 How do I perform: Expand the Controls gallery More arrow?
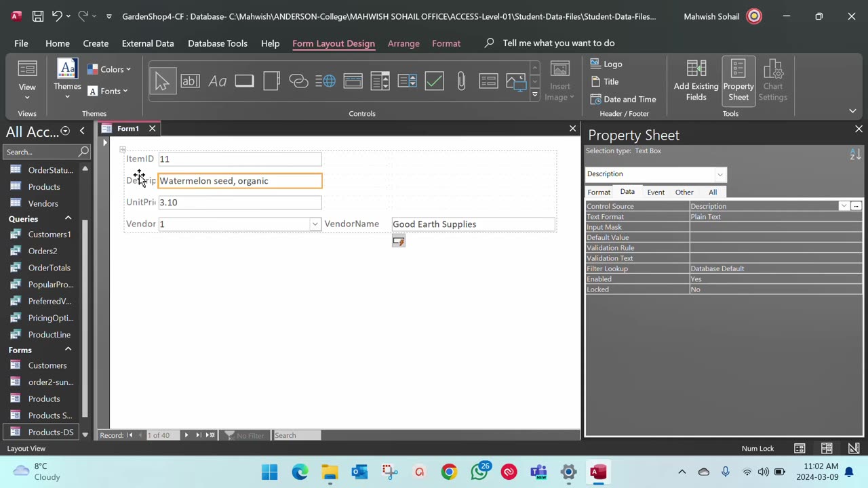535,95
